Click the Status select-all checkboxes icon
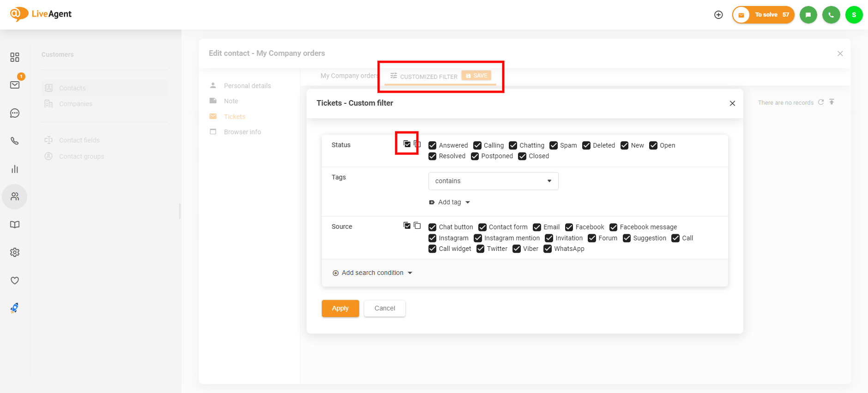Viewport: 868px width, 393px height. (407, 144)
